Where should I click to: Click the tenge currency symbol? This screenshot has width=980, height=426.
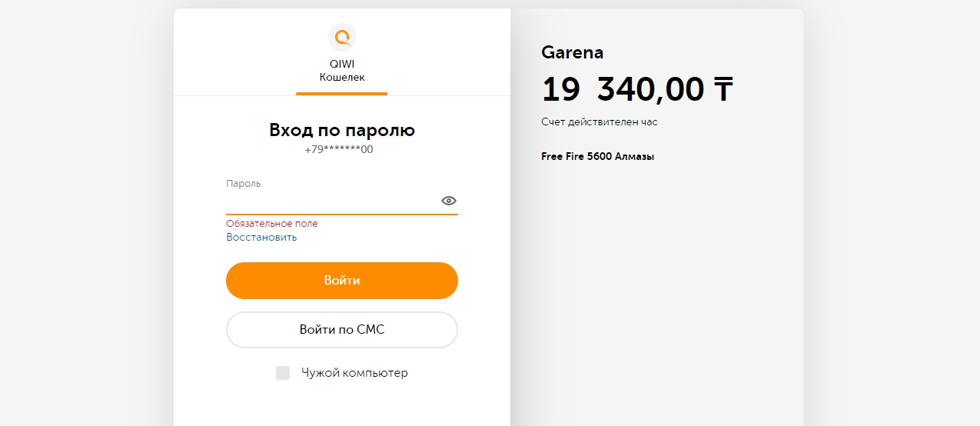(x=723, y=90)
